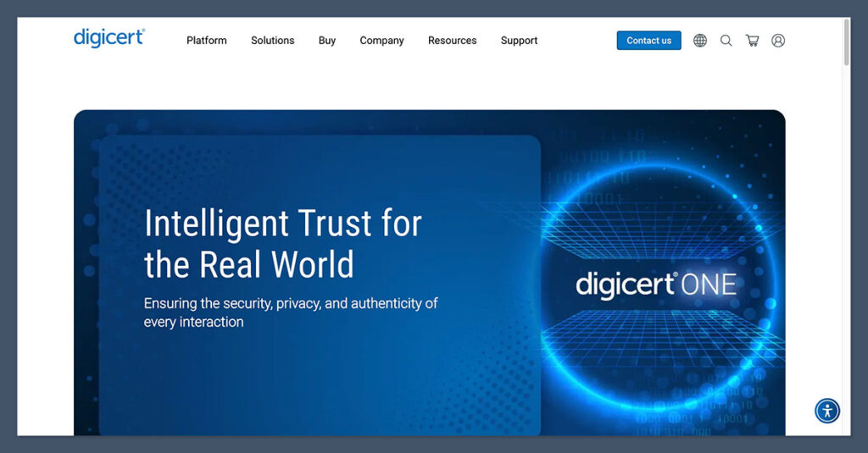Open the accessibility options widget

pos(826,411)
